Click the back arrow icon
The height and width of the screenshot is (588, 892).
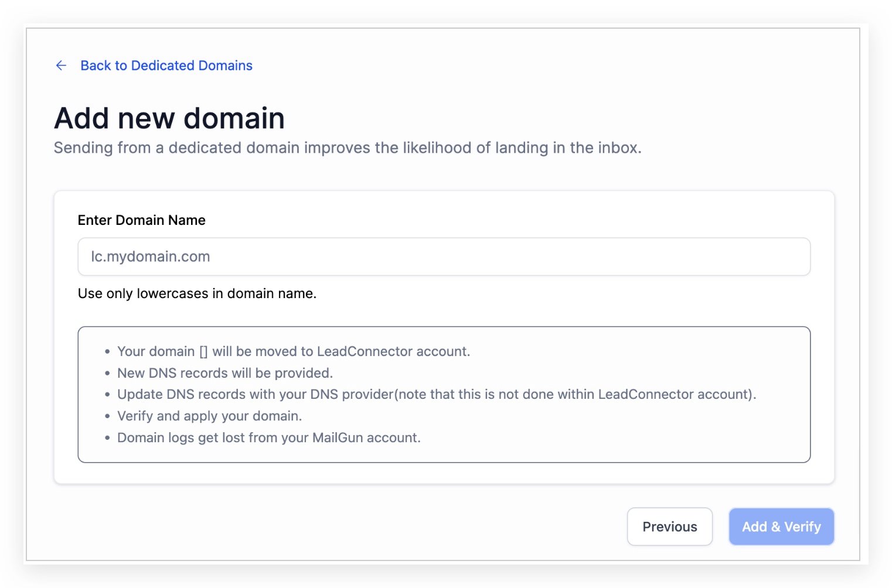[61, 66]
